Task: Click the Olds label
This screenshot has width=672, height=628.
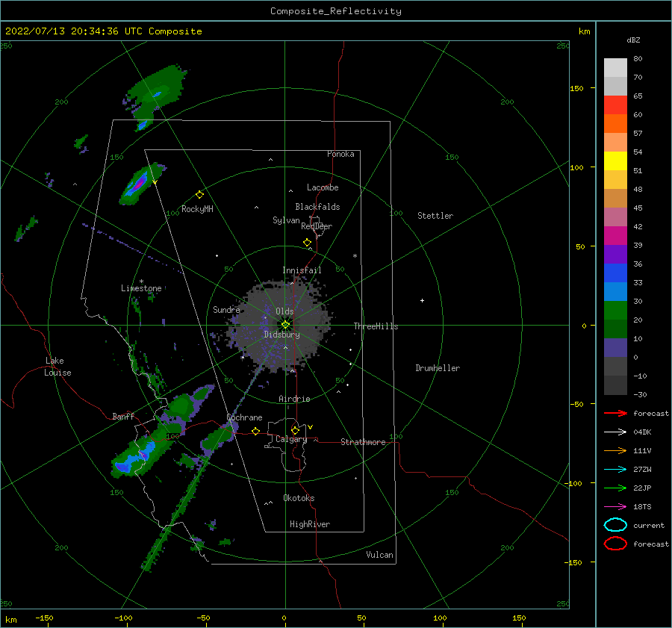Action: click(x=284, y=311)
